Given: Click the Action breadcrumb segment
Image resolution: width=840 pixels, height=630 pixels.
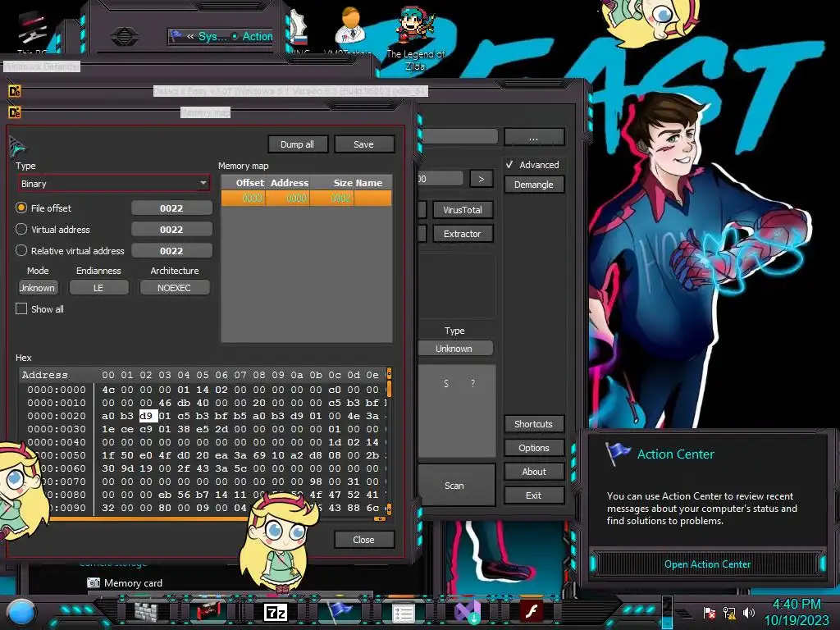Looking at the screenshot, I should tap(257, 36).
